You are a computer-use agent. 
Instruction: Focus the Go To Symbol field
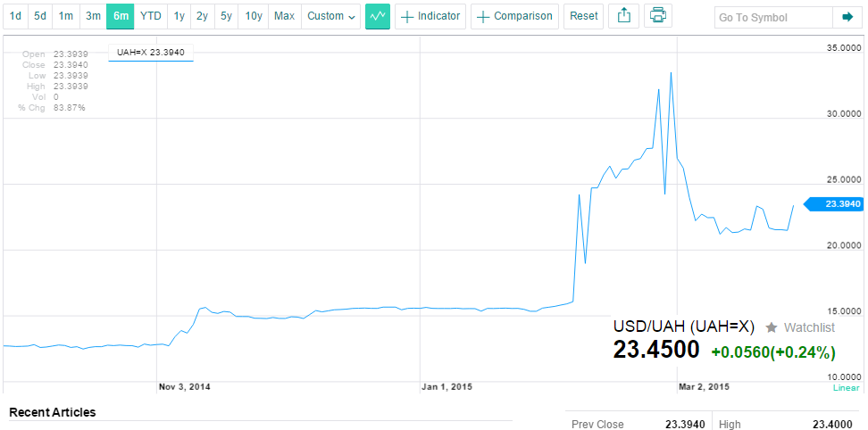coord(773,18)
